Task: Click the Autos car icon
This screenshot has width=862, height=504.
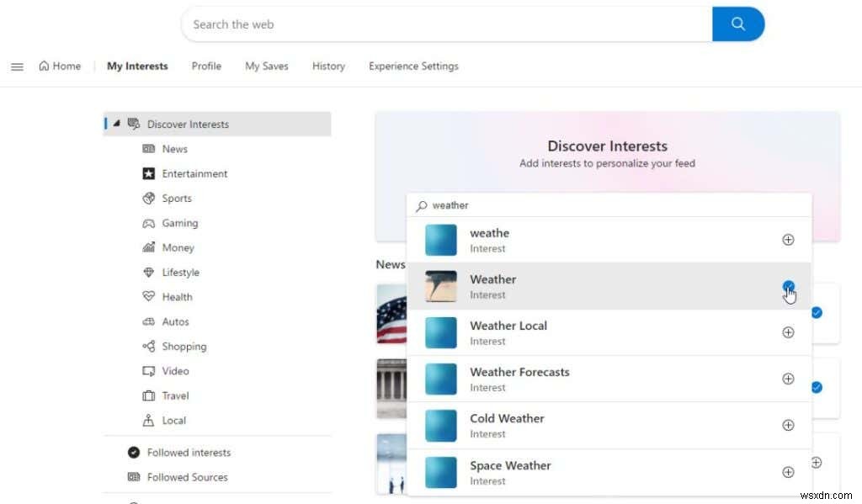Action: coord(148,321)
